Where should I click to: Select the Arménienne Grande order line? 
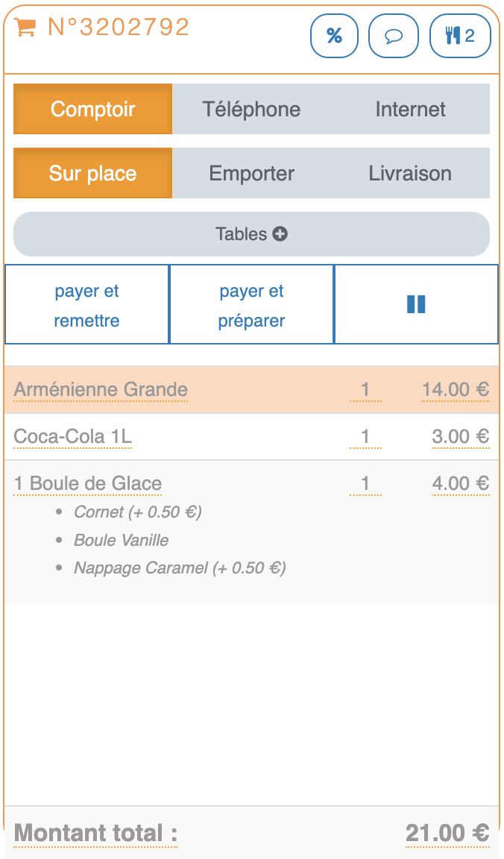(x=101, y=390)
